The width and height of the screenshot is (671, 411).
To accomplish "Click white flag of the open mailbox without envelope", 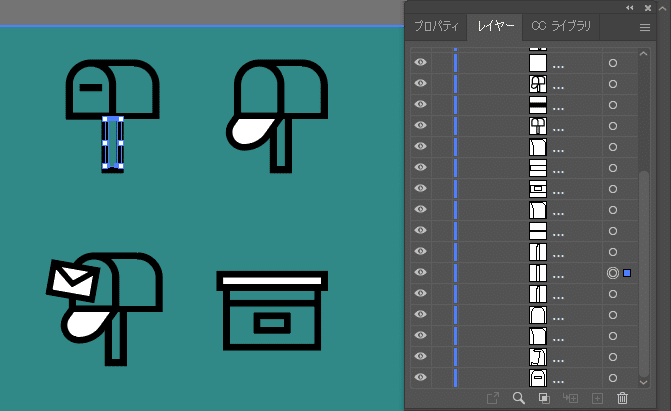I will [250, 132].
